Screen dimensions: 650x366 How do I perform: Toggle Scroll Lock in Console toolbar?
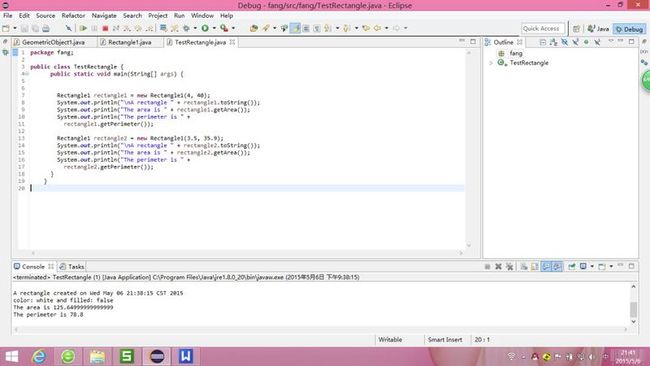(x=535, y=266)
